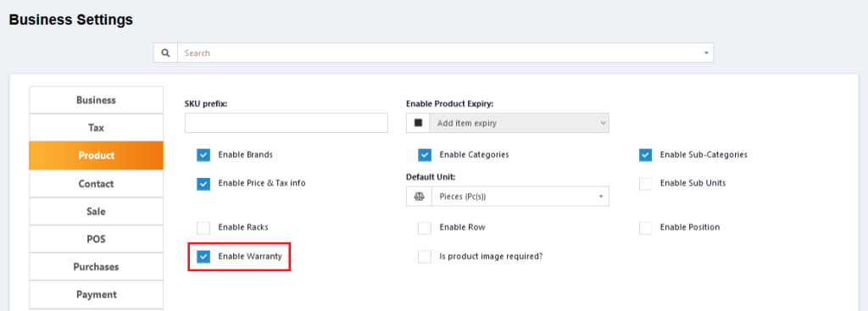868x311 pixels.
Task: Open the Pieces (Pc(s)) default unit dropdown
Action: (520, 197)
